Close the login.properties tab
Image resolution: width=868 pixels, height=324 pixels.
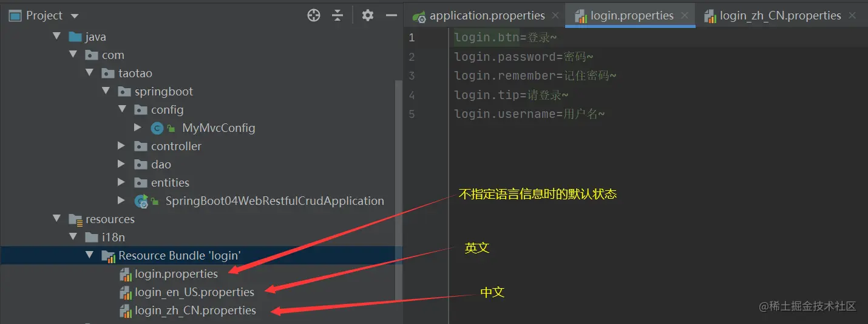tap(685, 16)
